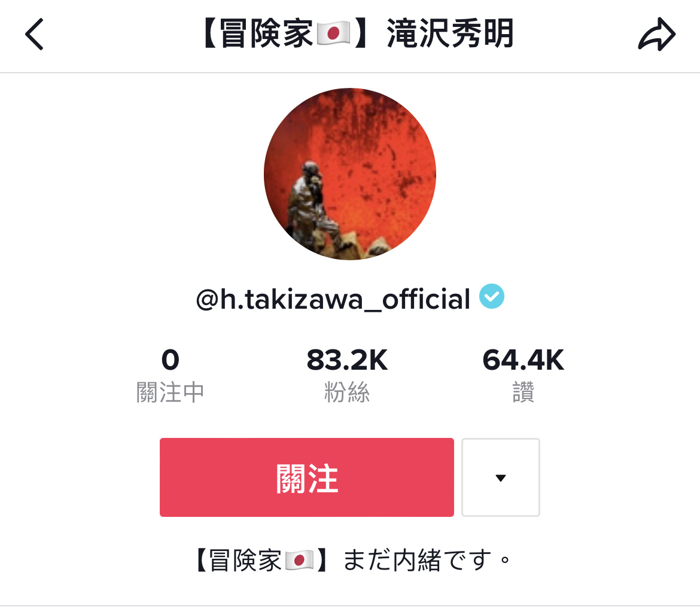Click the blue verified badge
This screenshot has width=700, height=612.
(x=492, y=296)
